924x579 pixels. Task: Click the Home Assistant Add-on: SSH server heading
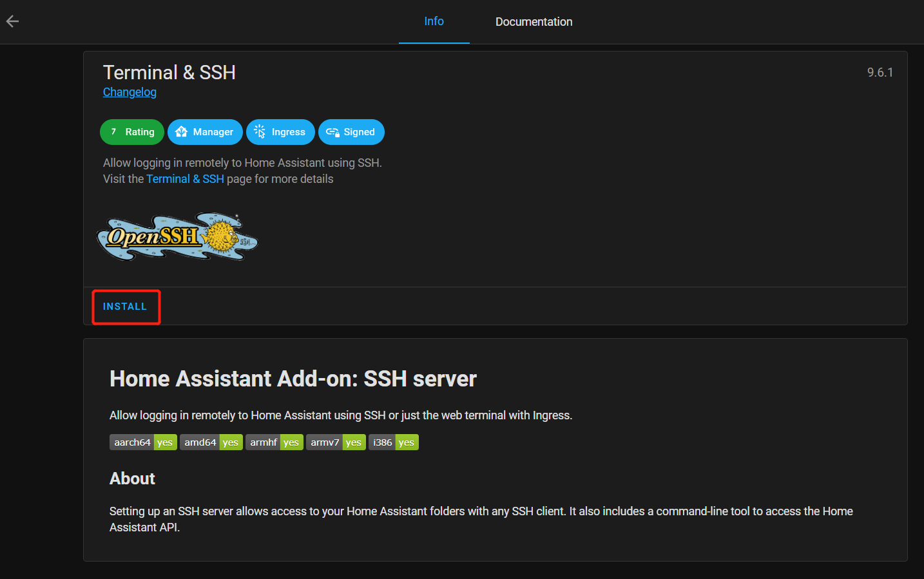point(293,379)
